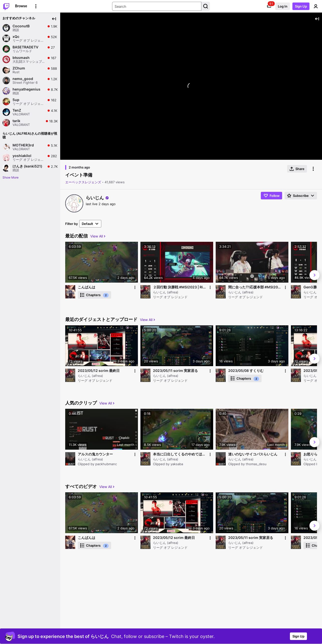Image resolution: width=322 pixels, height=644 pixels.
Task: Open the Filter by Default dropdown
Action: (90, 224)
